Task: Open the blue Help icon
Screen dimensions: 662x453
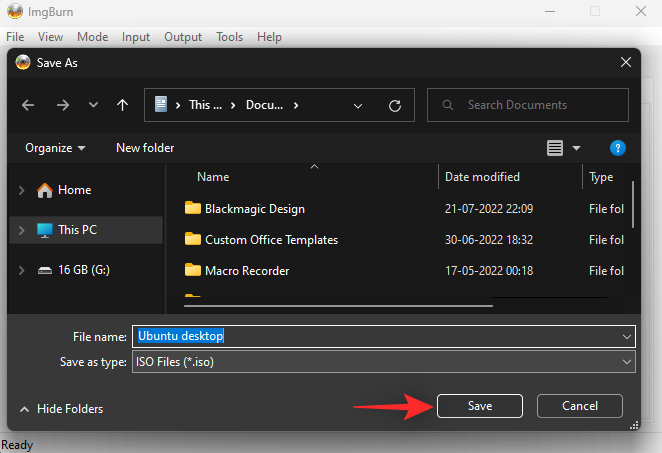Action: click(618, 148)
